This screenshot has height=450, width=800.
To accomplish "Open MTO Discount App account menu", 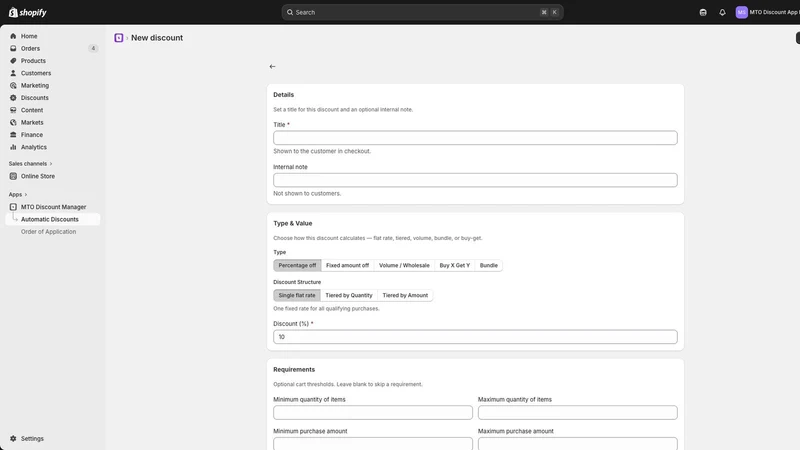I will 767,12.
